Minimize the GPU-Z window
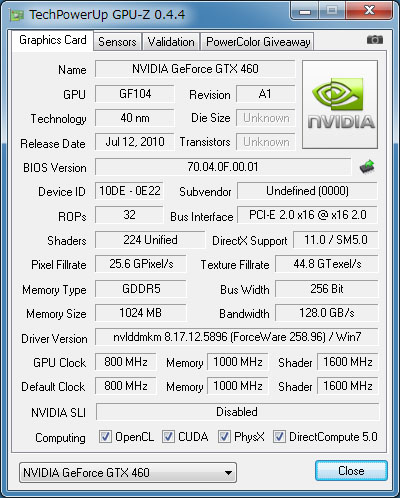 coord(305,11)
